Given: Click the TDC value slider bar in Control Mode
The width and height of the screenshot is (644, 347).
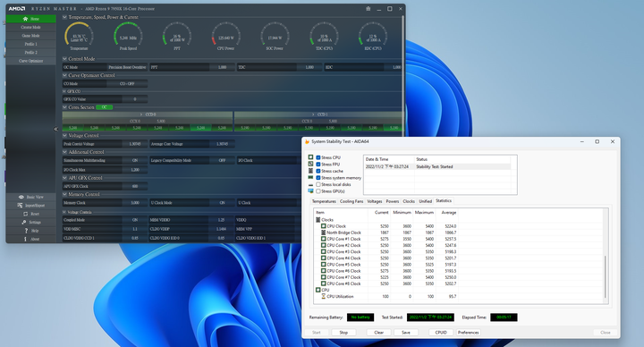Looking at the screenshot, I should 309,67.
